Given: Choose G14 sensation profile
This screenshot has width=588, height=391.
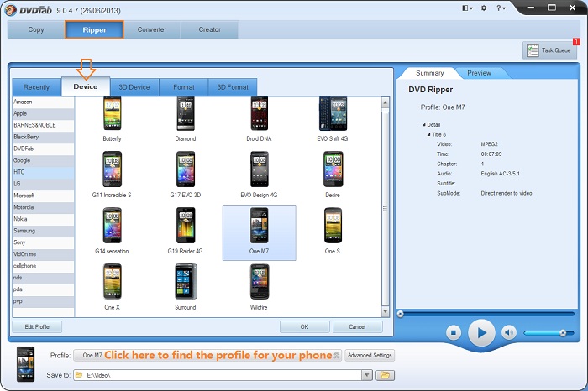Looking at the screenshot, I should 112,231.
